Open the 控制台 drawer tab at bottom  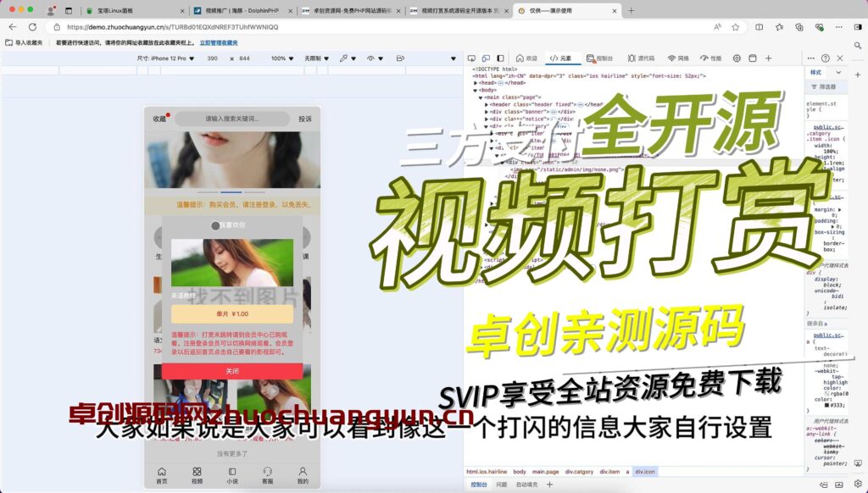pos(479,485)
